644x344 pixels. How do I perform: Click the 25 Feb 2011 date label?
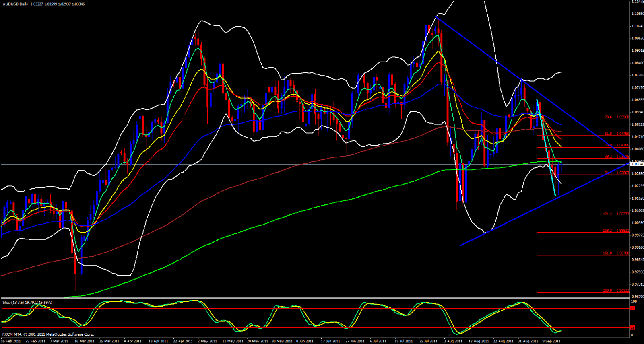click(x=35, y=341)
